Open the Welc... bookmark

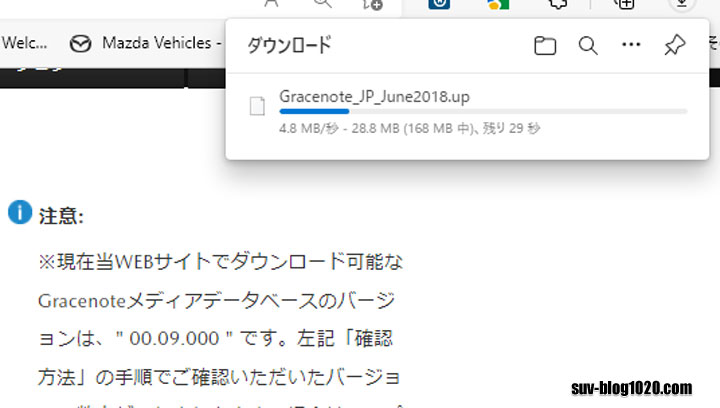pos(24,43)
